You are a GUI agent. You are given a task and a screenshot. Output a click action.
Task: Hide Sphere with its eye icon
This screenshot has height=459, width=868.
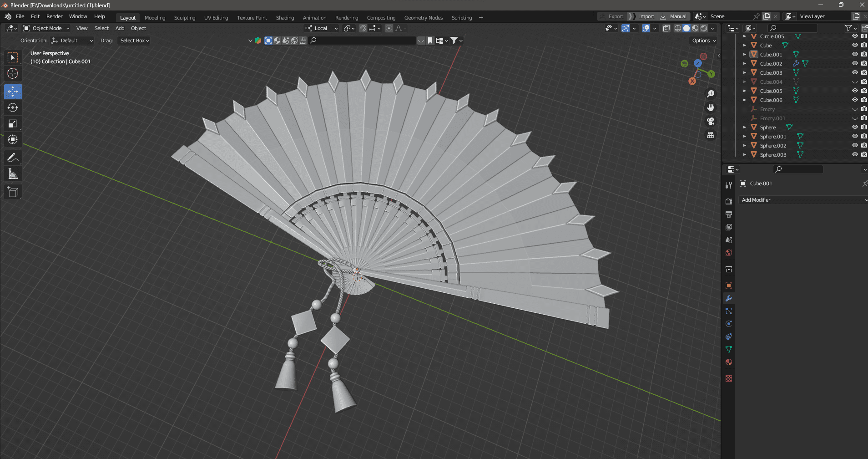[x=855, y=127]
